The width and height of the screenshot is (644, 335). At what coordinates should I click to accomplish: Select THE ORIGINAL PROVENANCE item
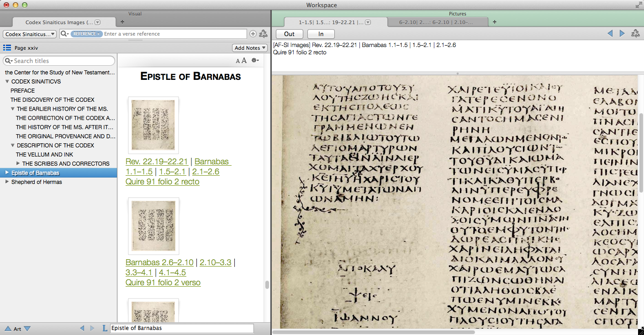(x=66, y=136)
